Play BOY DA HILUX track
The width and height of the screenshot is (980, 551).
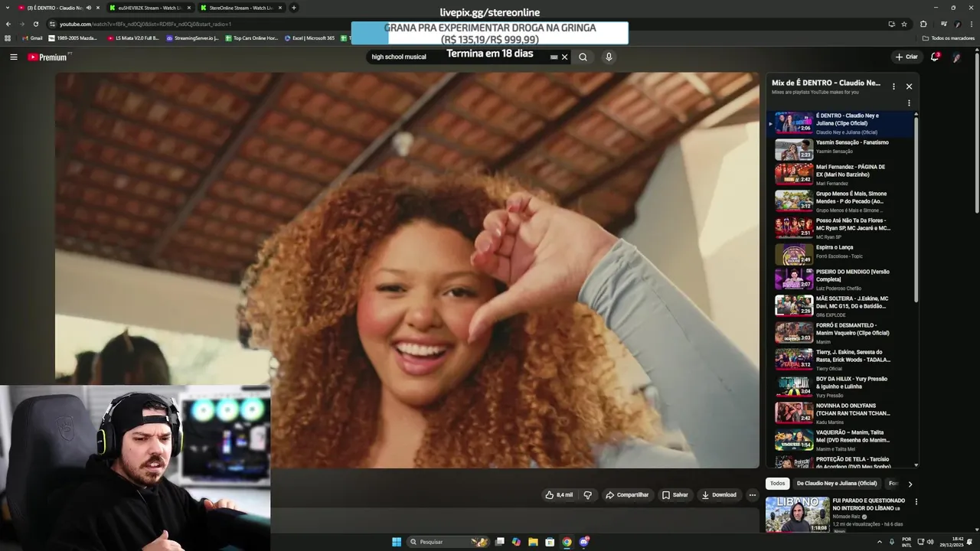click(842, 386)
